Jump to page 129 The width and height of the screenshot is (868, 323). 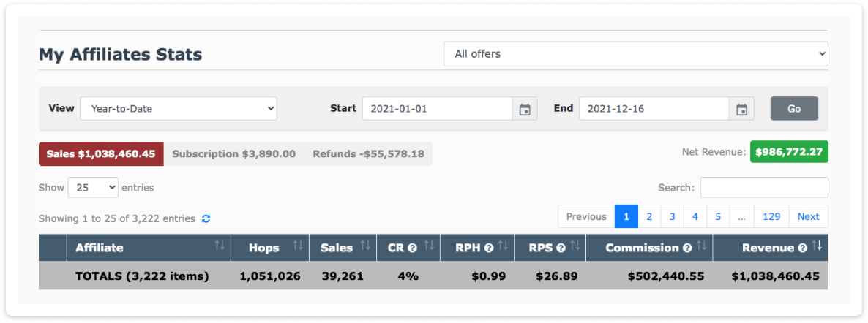click(x=771, y=217)
